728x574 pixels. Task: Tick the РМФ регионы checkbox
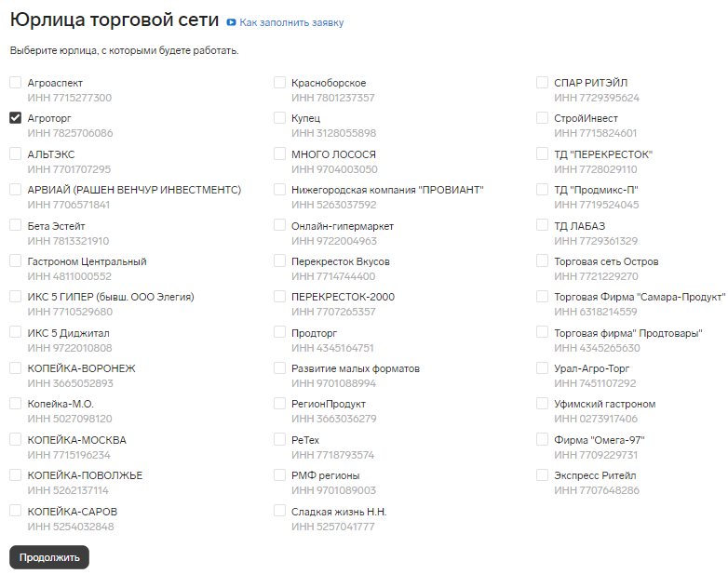[279, 474]
